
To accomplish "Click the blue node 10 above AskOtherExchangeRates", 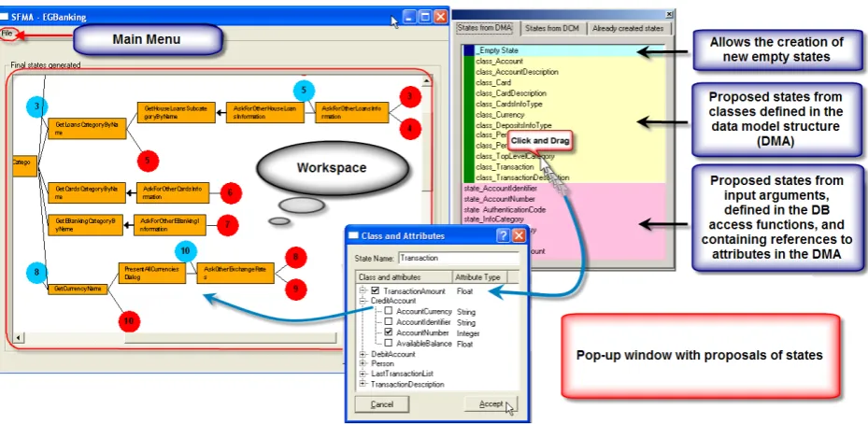I will pyautogui.click(x=185, y=251).
